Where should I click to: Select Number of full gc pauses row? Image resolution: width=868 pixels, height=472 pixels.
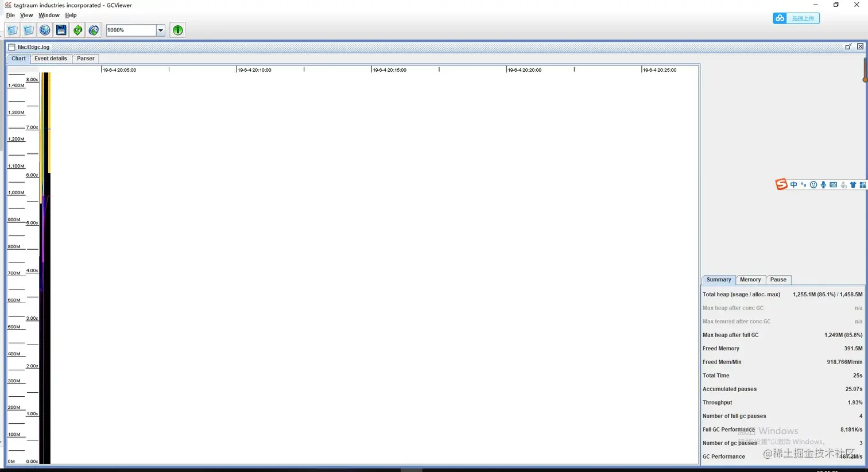pyautogui.click(x=782, y=416)
